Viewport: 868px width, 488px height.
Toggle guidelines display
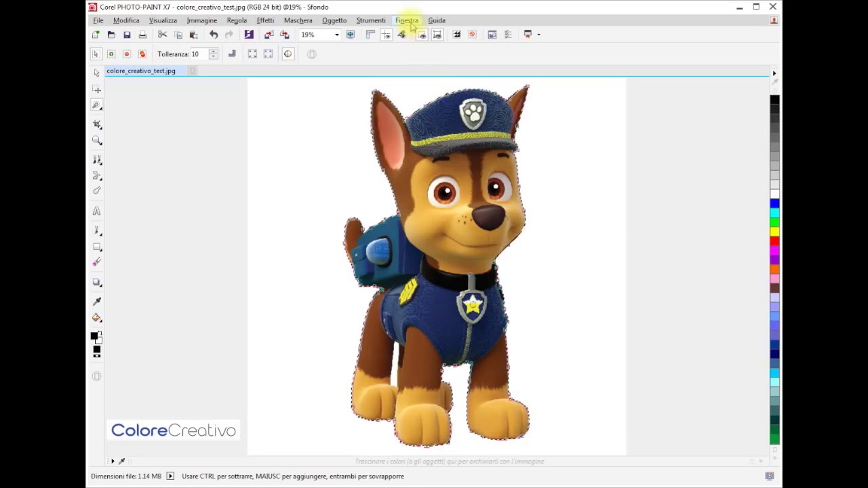(386, 35)
